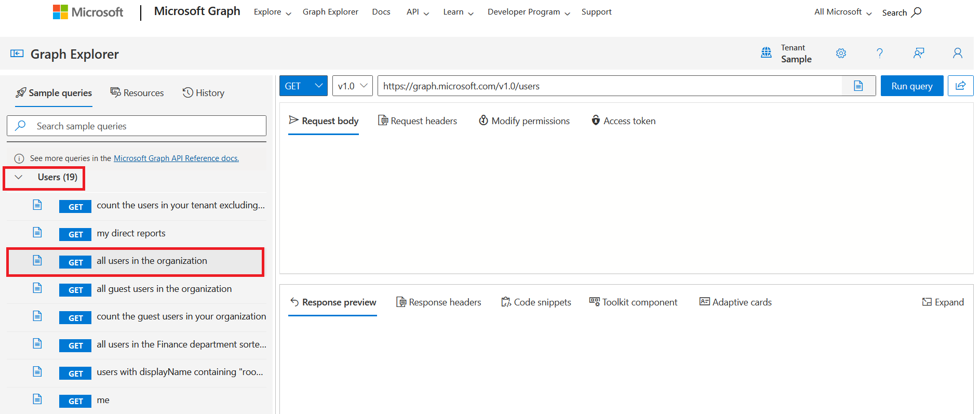Open the Support nav link

(596, 12)
